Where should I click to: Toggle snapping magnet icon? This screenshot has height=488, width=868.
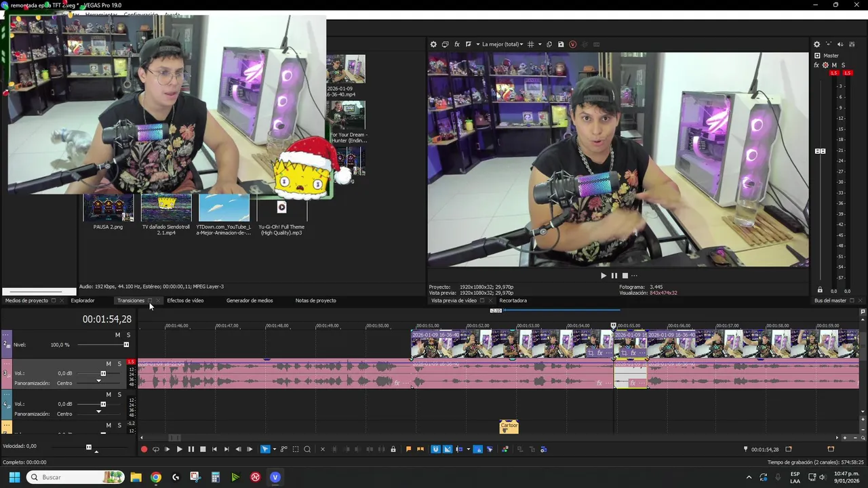tap(435, 449)
